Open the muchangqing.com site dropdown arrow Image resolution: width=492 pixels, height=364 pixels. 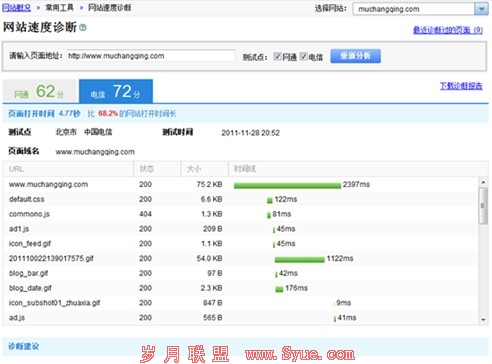(x=481, y=9)
